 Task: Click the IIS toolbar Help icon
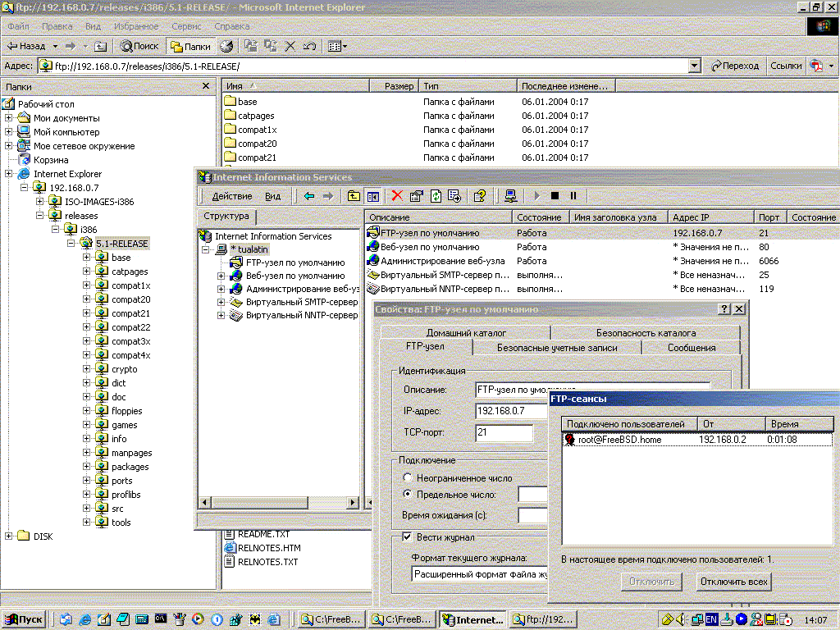481,196
